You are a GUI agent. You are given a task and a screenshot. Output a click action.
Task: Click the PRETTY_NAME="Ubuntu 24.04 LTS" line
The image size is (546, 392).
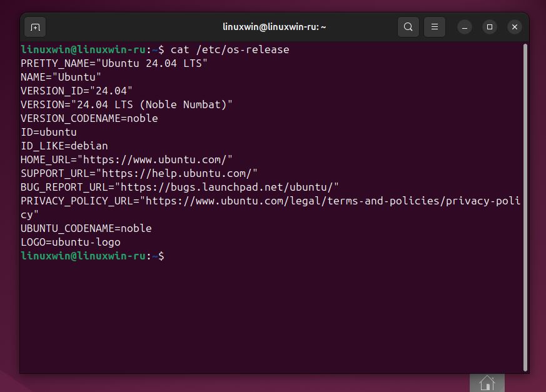coord(114,63)
